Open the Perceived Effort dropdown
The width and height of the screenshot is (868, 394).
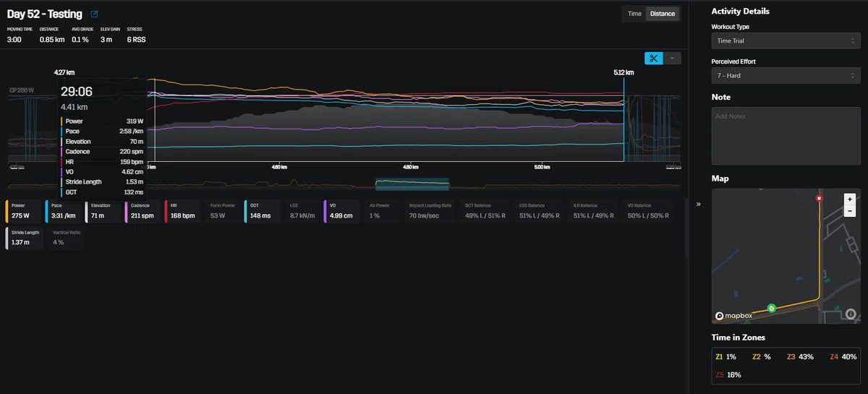click(786, 75)
